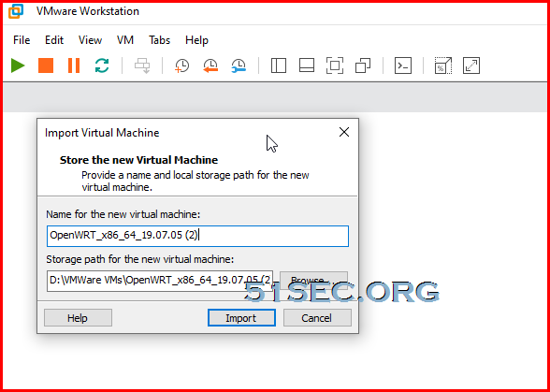Click the 'Import Virtual Machine' dialog title

point(102,133)
